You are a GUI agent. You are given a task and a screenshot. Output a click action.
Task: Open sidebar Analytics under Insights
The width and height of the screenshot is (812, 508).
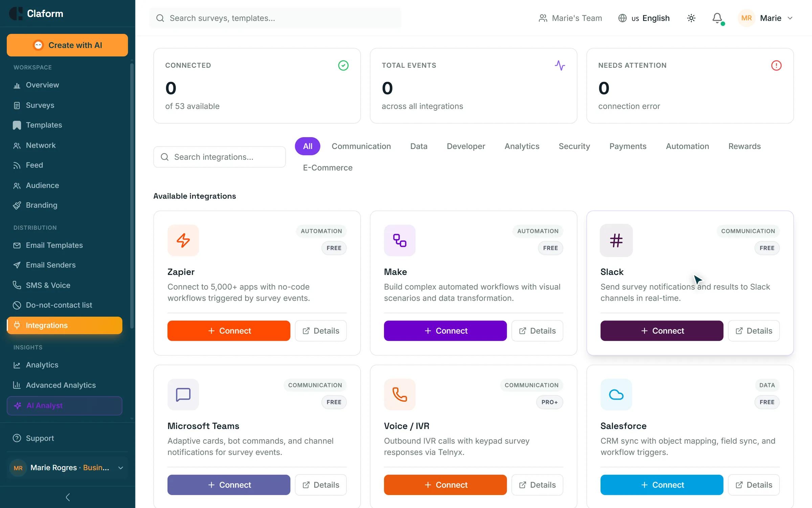click(64, 365)
